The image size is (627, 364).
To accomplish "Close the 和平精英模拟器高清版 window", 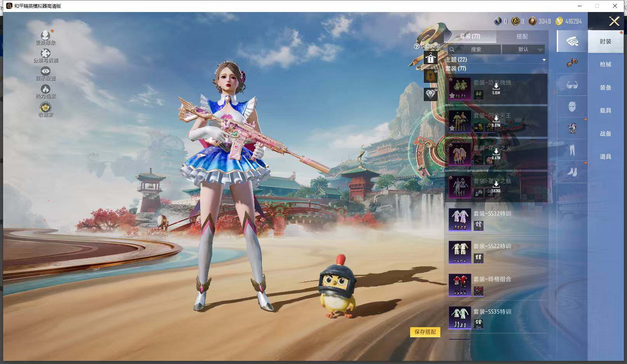I will (x=615, y=6).
